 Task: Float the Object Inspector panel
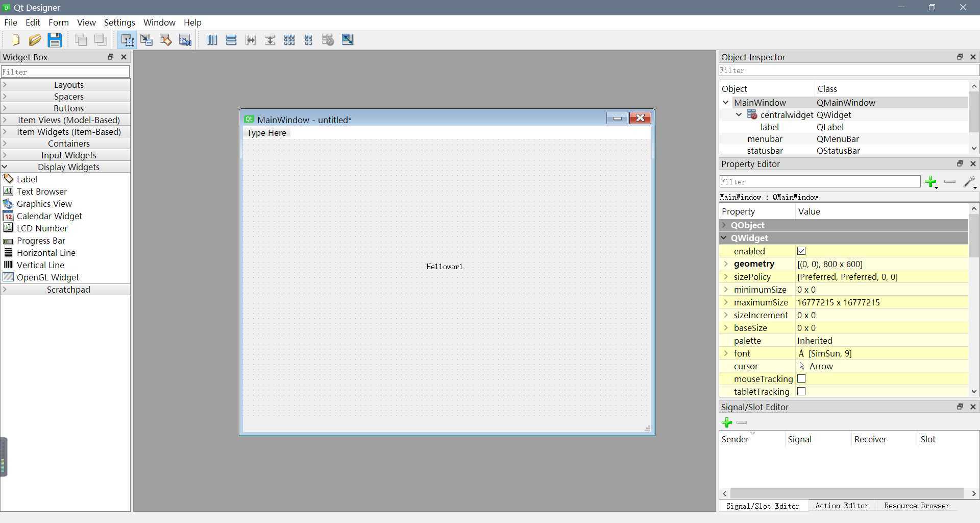pos(960,57)
